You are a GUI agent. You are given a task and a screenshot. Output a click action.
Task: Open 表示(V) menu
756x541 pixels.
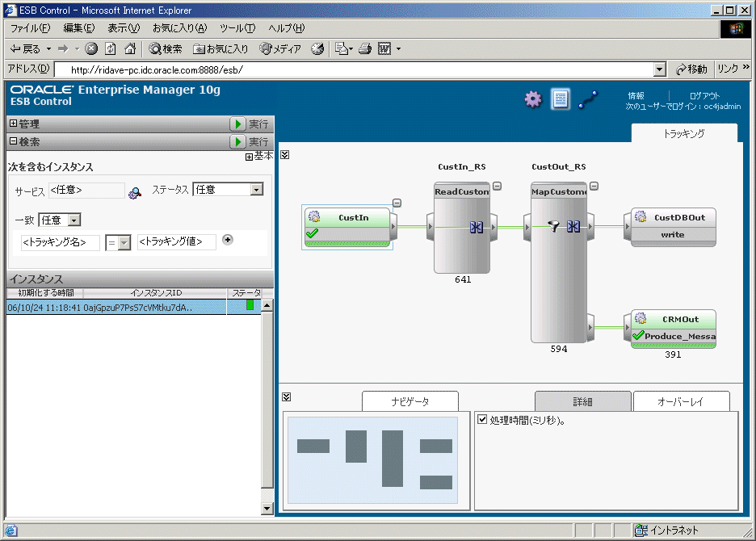click(x=124, y=28)
